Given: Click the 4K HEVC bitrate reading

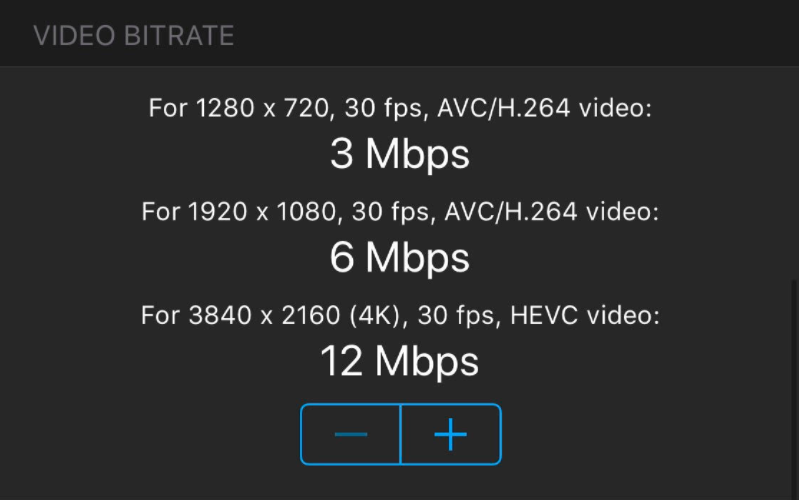Looking at the screenshot, I should coord(399,361).
